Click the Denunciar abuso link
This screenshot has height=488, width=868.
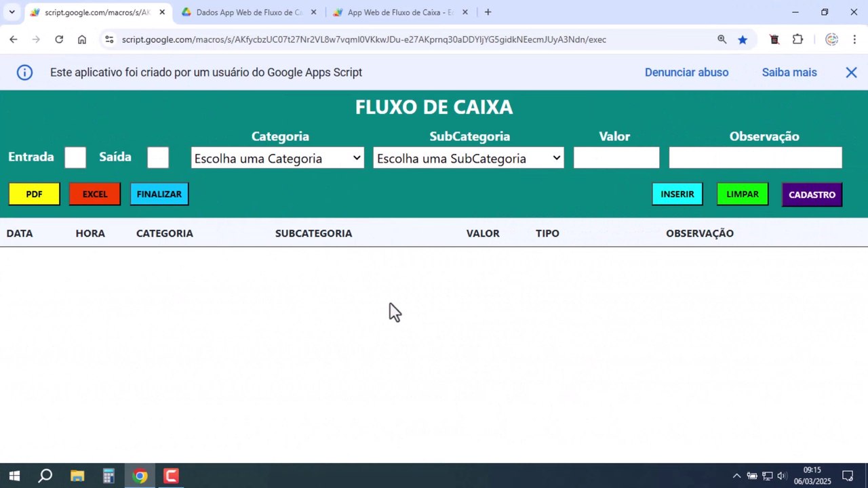click(686, 73)
